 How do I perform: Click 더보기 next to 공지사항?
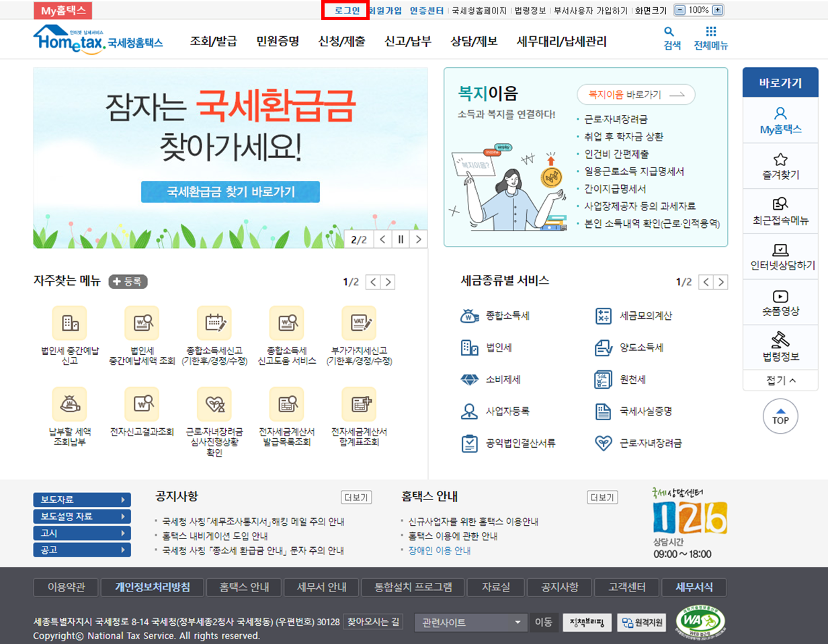[356, 497]
